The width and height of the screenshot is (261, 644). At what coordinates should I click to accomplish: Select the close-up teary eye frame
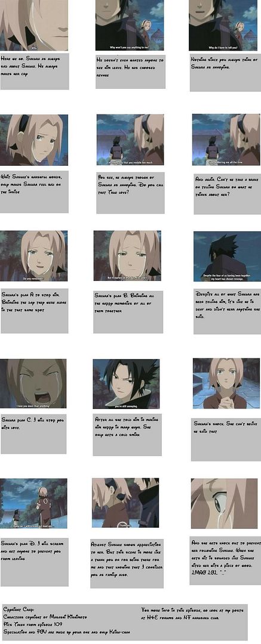click(x=224, y=503)
